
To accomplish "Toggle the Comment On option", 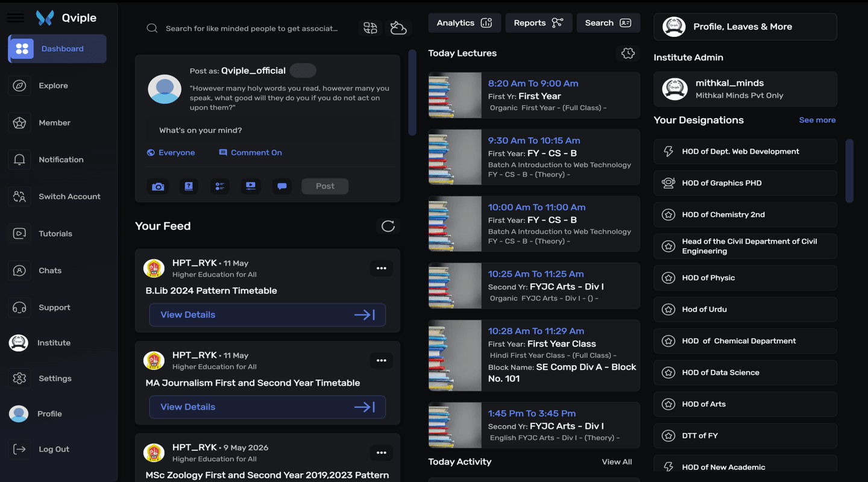I will 250,152.
